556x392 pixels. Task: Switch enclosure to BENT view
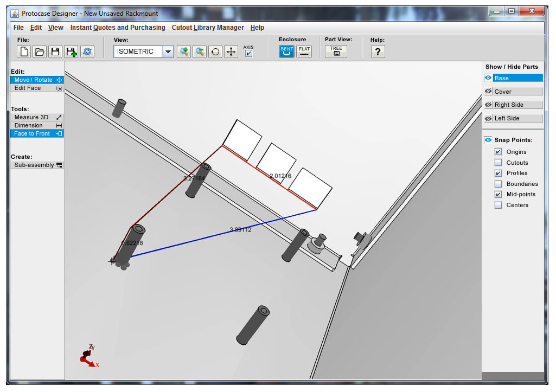click(286, 52)
